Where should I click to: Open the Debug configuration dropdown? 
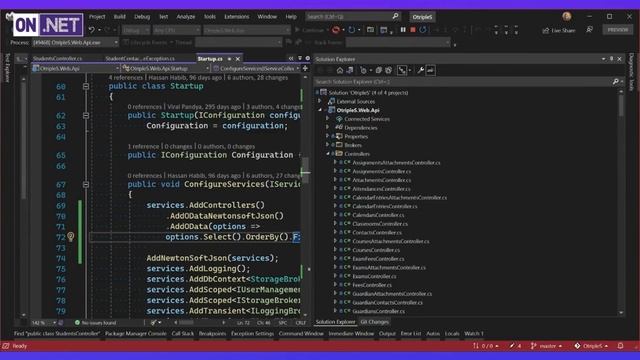[x=136, y=30]
